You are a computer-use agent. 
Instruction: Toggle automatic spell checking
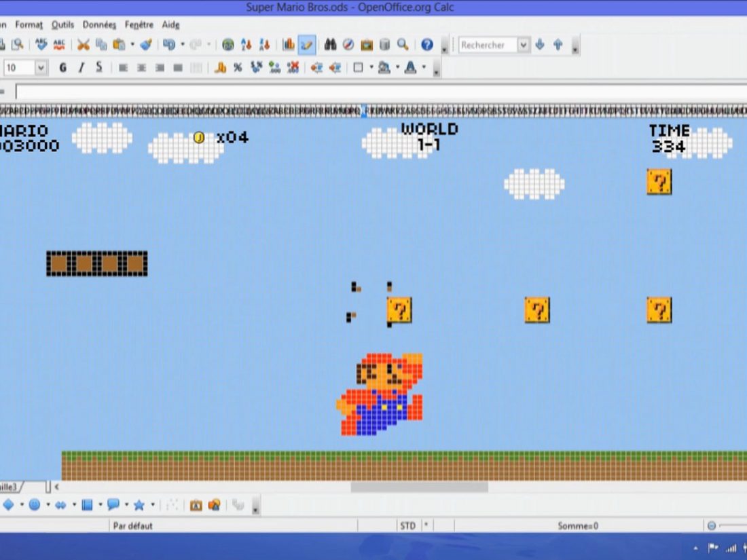pos(59,45)
